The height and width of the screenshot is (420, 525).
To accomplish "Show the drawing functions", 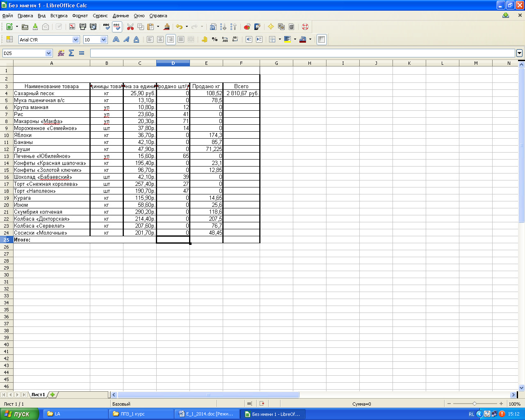I will (x=257, y=27).
